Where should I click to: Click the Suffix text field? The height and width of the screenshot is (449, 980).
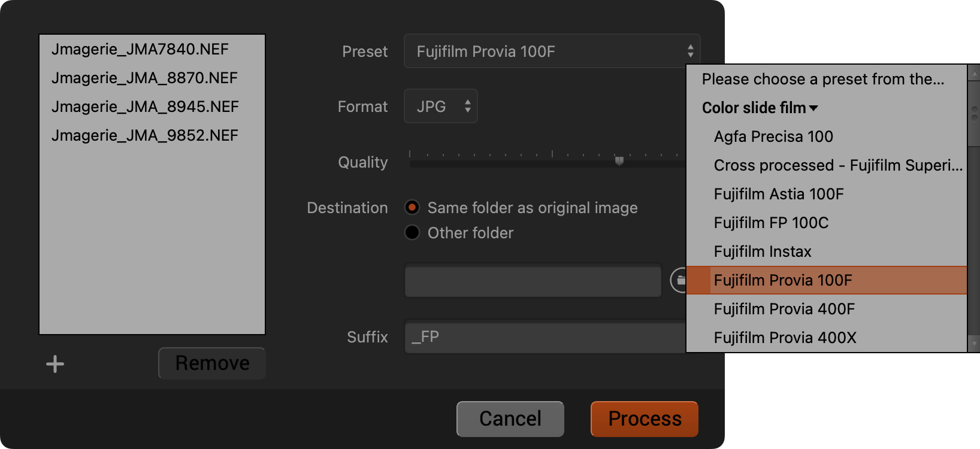(x=545, y=337)
